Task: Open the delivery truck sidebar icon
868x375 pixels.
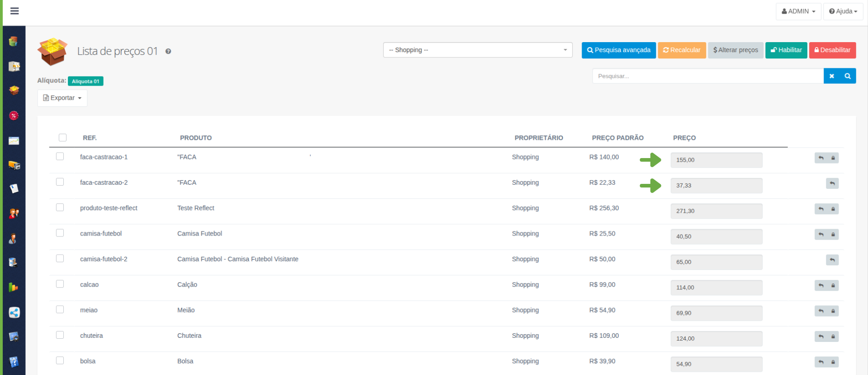Action: coord(14,165)
